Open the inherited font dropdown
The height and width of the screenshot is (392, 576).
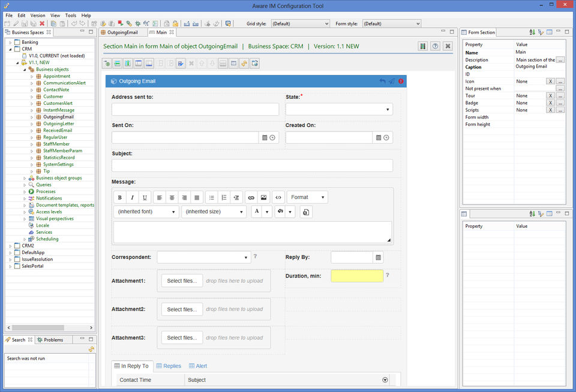146,212
